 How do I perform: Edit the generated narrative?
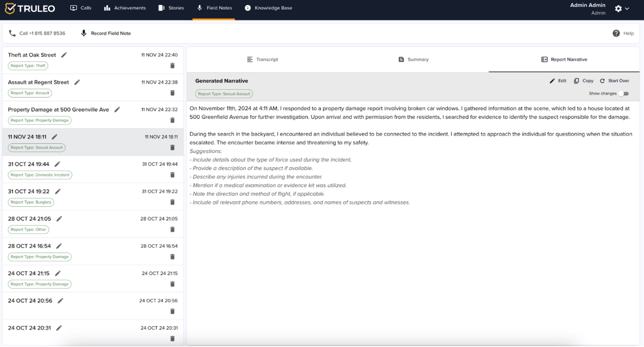pos(558,81)
